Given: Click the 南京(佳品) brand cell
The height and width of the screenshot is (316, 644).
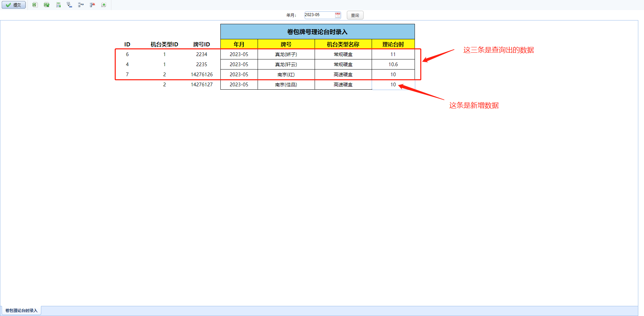Looking at the screenshot, I should [286, 85].
